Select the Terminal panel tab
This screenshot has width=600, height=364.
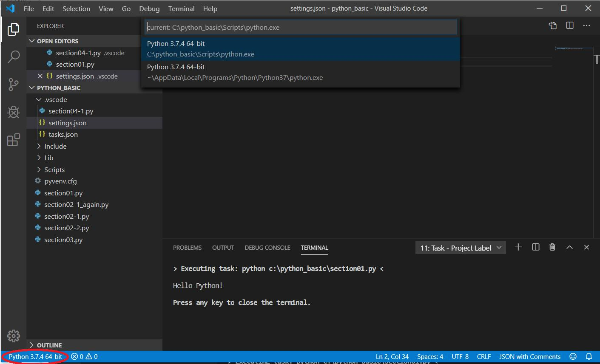pyautogui.click(x=314, y=248)
